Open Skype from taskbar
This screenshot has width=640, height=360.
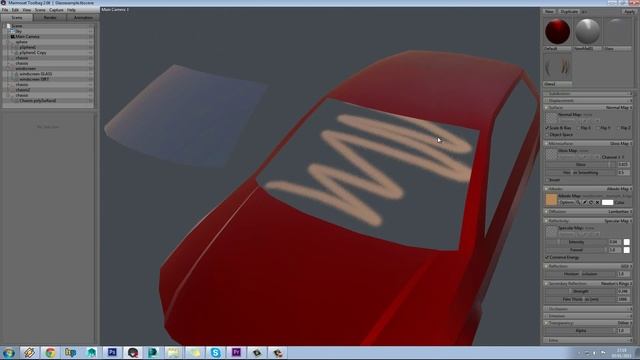click(215, 353)
